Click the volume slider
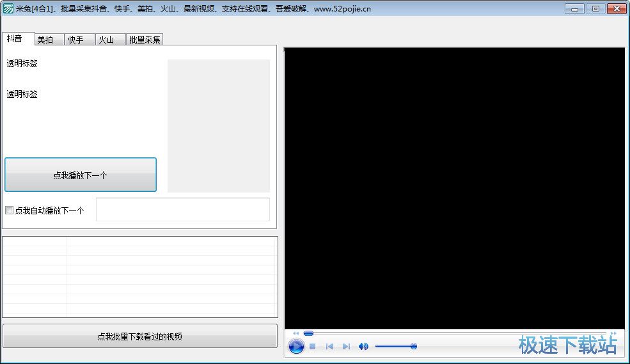 click(395, 346)
